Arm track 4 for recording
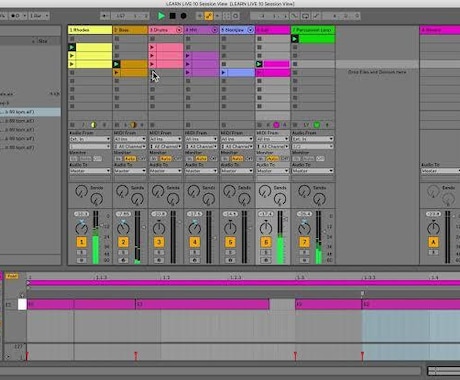The image size is (460, 380). point(194,260)
